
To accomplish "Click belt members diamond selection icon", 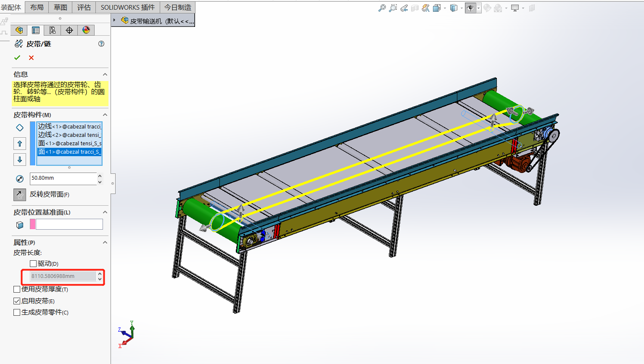I will click(x=20, y=127).
